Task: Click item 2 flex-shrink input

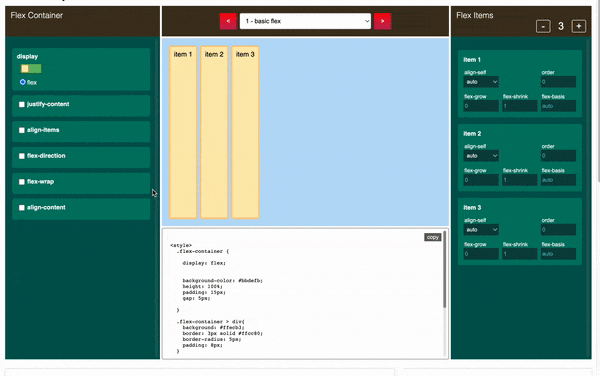Action: pos(520,180)
